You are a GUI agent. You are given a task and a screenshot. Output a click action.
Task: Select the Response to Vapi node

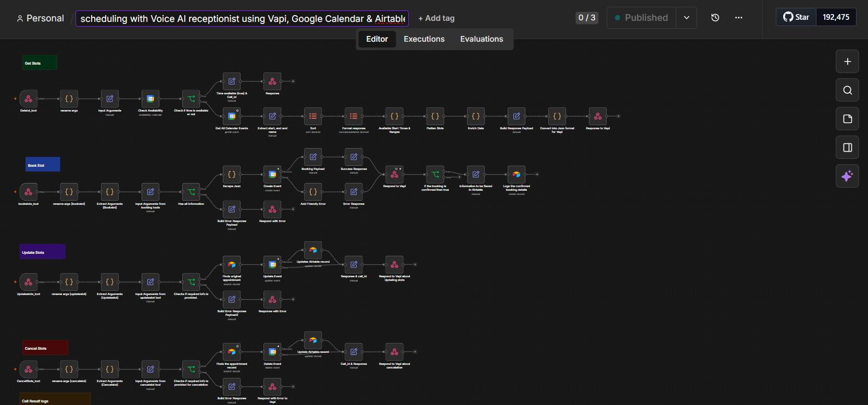(x=597, y=116)
